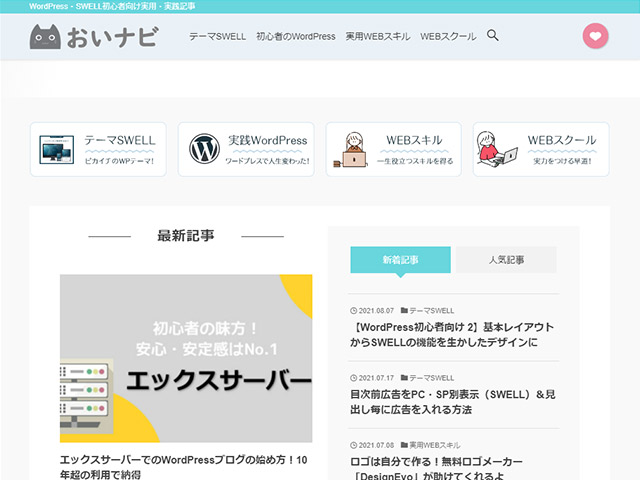640x480 pixels.
Task: Click the pink heart button
Action: pos(595,36)
